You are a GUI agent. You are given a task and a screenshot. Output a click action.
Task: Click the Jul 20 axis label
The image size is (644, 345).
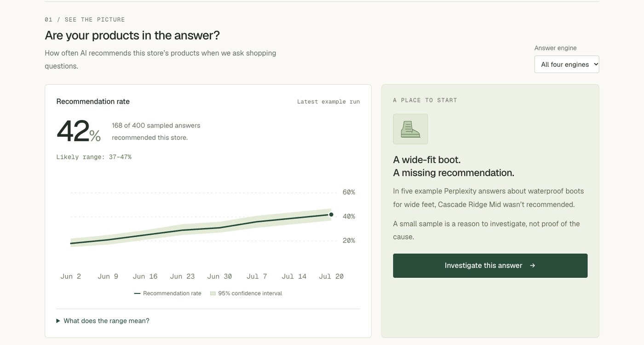click(x=331, y=276)
